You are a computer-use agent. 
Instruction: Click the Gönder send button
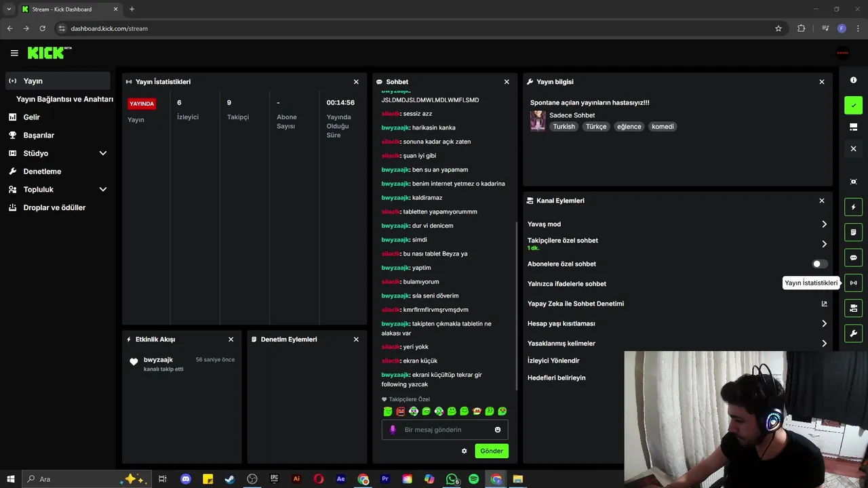pos(492,451)
